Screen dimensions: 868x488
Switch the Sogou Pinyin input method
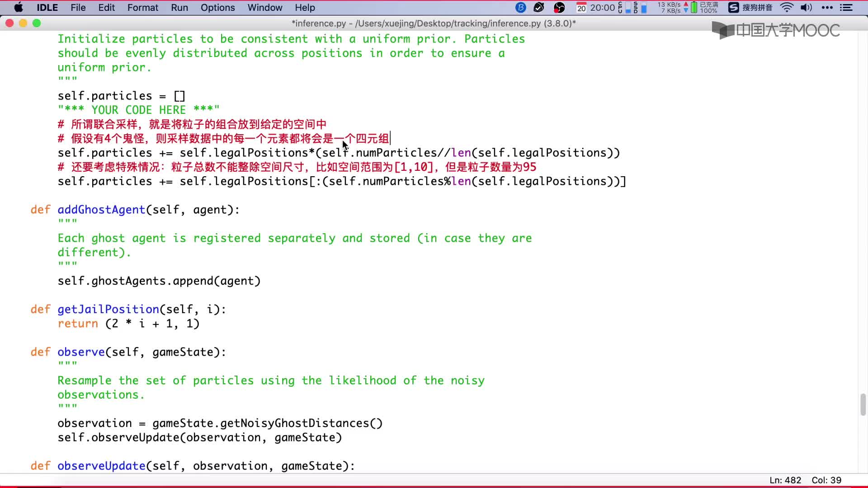[750, 8]
